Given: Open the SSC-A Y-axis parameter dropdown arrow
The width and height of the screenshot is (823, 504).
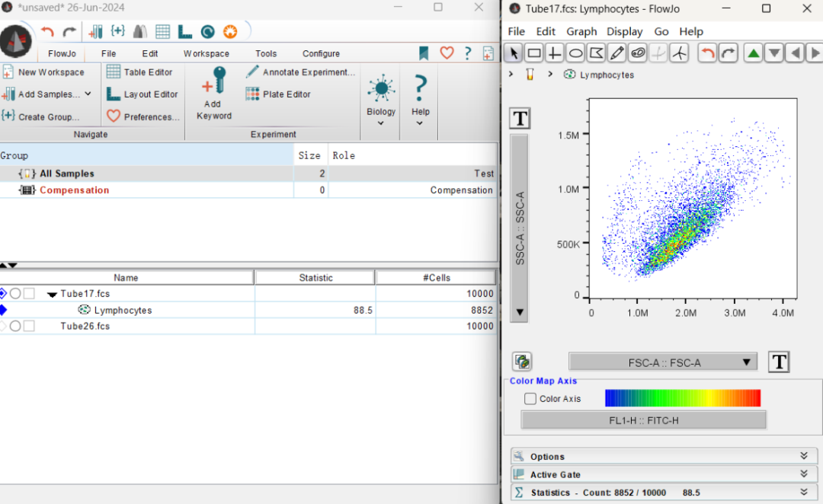Looking at the screenshot, I should 520,313.
